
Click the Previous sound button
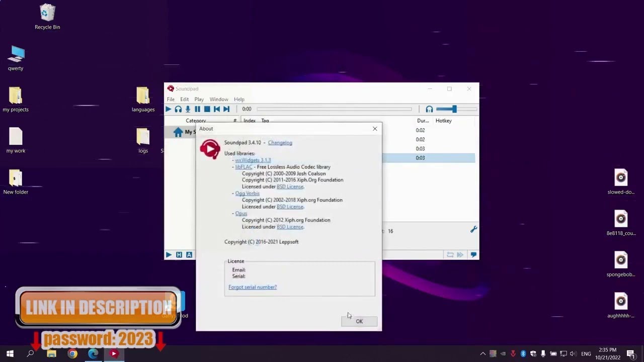(x=217, y=109)
